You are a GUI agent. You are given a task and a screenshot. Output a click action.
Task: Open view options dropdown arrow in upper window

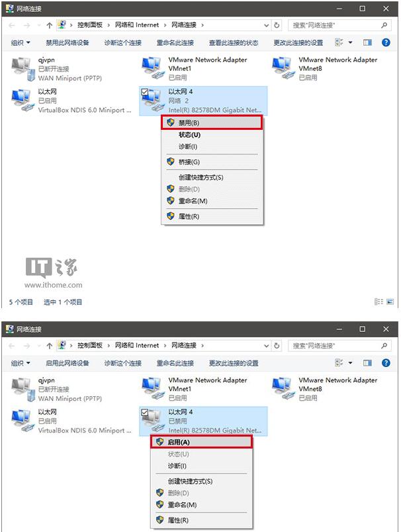(350, 42)
